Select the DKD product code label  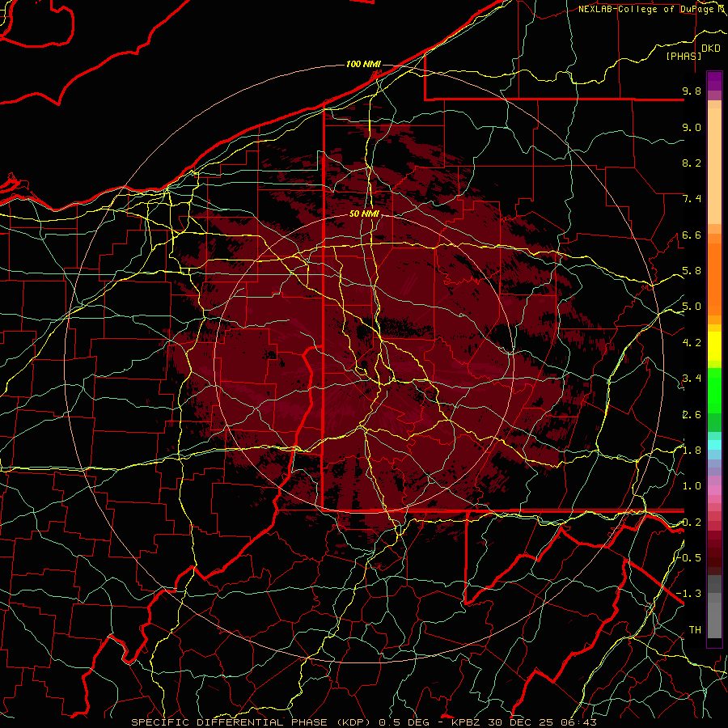(x=711, y=49)
